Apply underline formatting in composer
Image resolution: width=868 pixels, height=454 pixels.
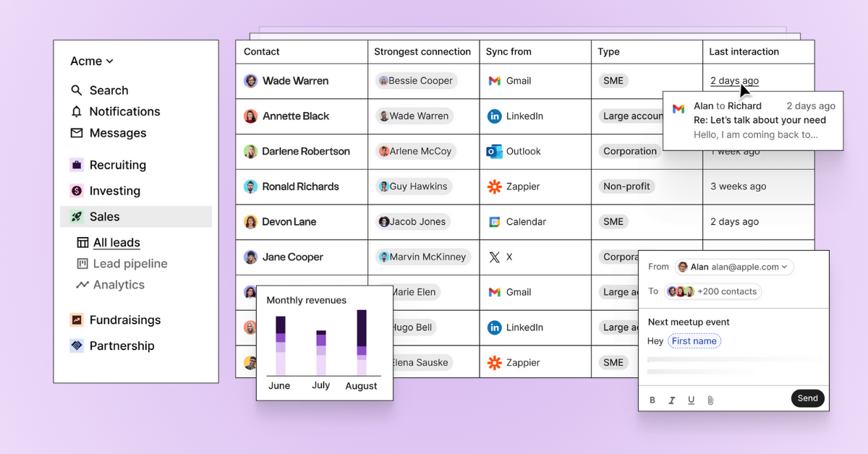pos(691,400)
